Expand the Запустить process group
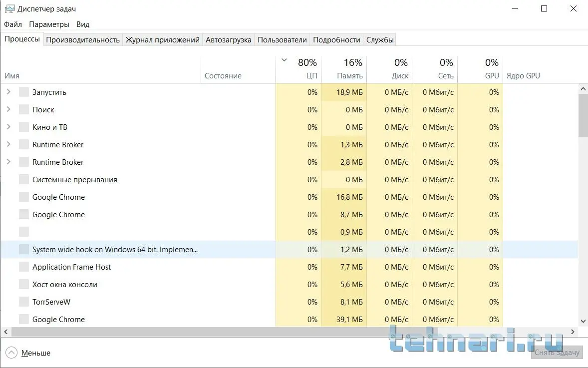Image resolution: width=588 pixels, height=368 pixels. [x=8, y=92]
